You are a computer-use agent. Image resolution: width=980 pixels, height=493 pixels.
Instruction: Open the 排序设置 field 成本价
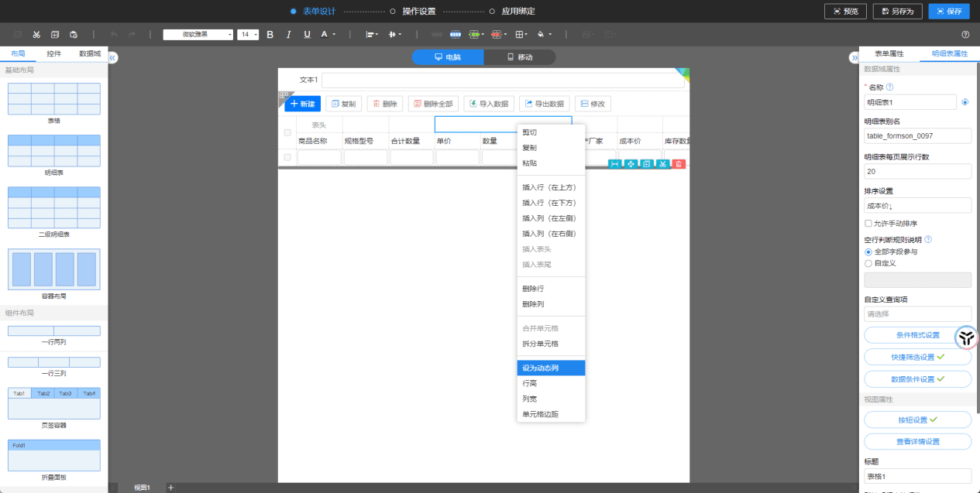pyautogui.click(x=917, y=206)
